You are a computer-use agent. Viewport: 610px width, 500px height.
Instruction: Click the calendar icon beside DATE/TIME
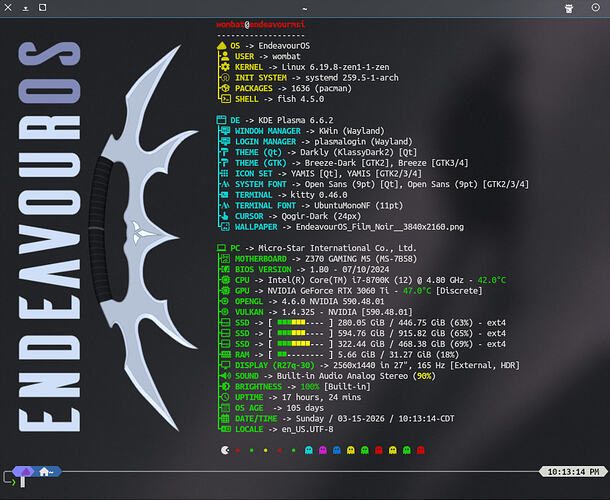[x=225, y=419]
